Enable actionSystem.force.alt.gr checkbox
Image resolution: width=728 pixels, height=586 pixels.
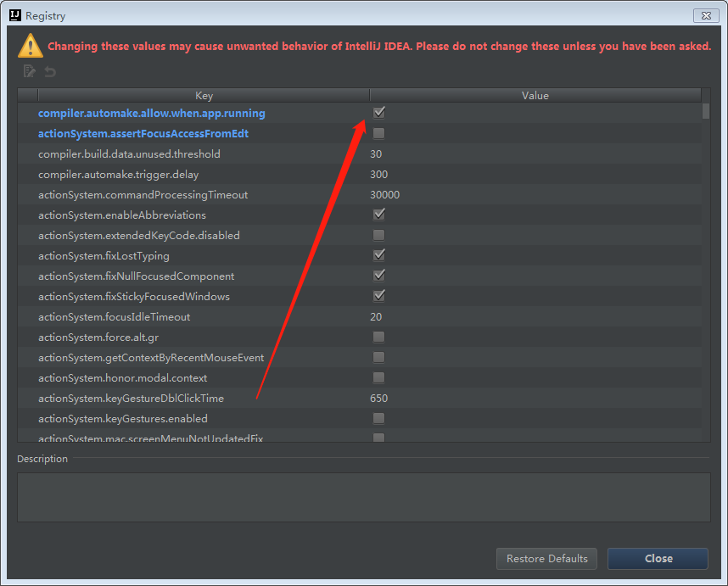point(379,337)
